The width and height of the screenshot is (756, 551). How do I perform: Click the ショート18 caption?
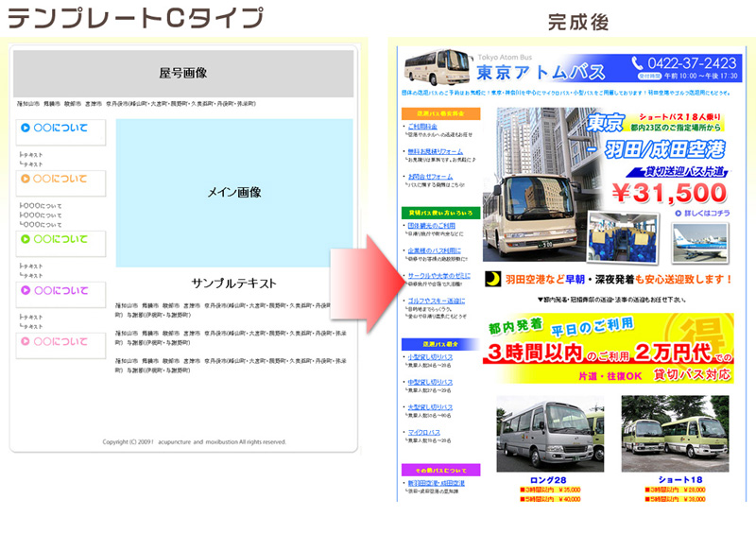coord(680,480)
